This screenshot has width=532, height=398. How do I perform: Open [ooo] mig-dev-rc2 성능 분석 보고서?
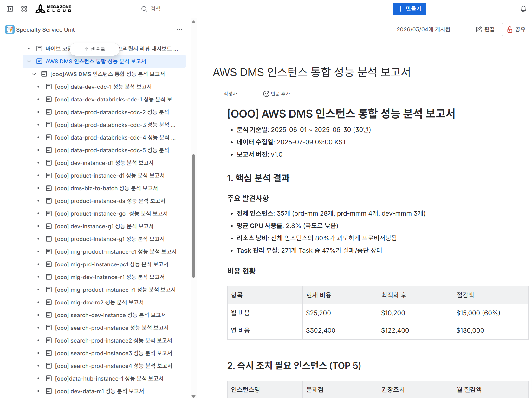(x=99, y=302)
